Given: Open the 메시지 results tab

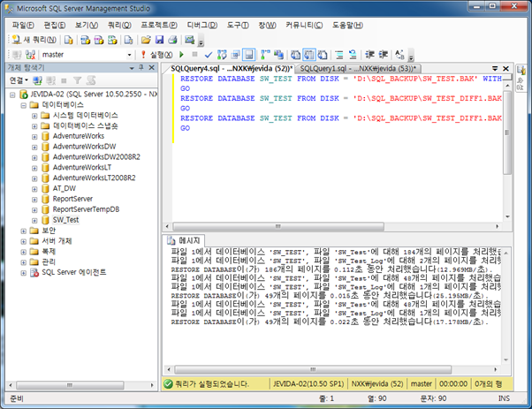Looking at the screenshot, I should click(184, 240).
